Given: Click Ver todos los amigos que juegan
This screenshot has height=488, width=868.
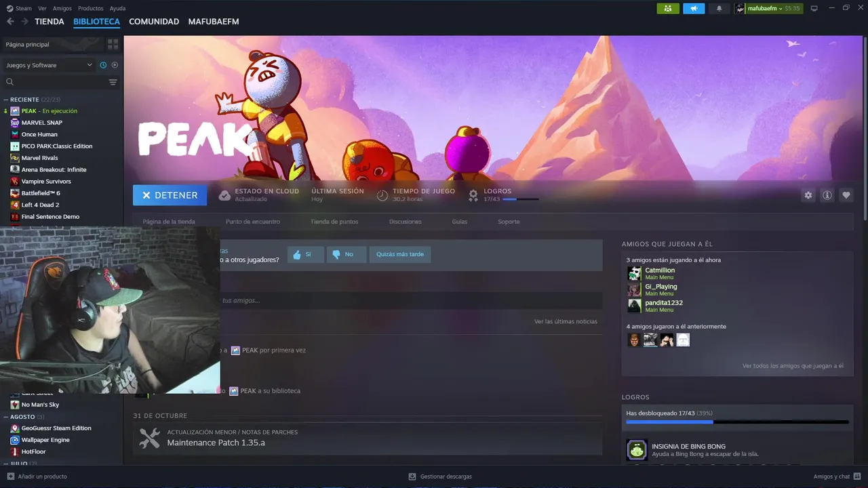Looking at the screenshot, I should click(x=793, y=366).
